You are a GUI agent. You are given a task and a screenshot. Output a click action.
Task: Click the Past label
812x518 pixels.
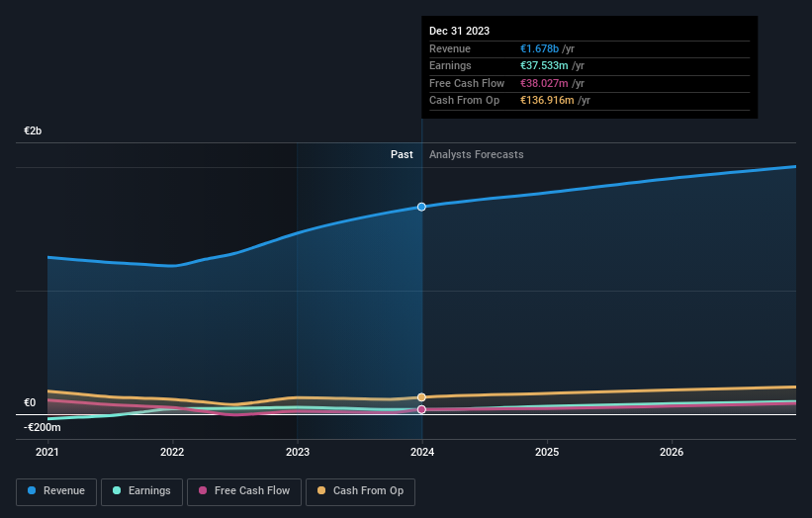[x=402, y=155]
